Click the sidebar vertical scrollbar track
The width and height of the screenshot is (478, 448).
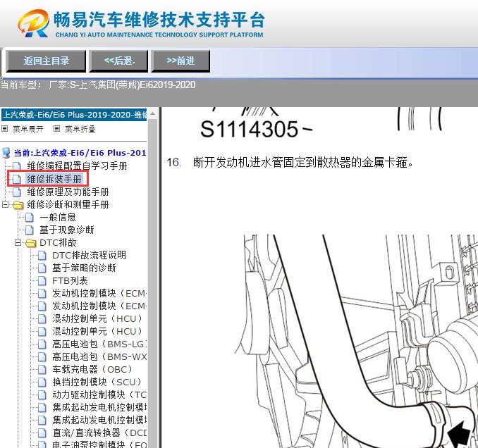coord(153,283)
